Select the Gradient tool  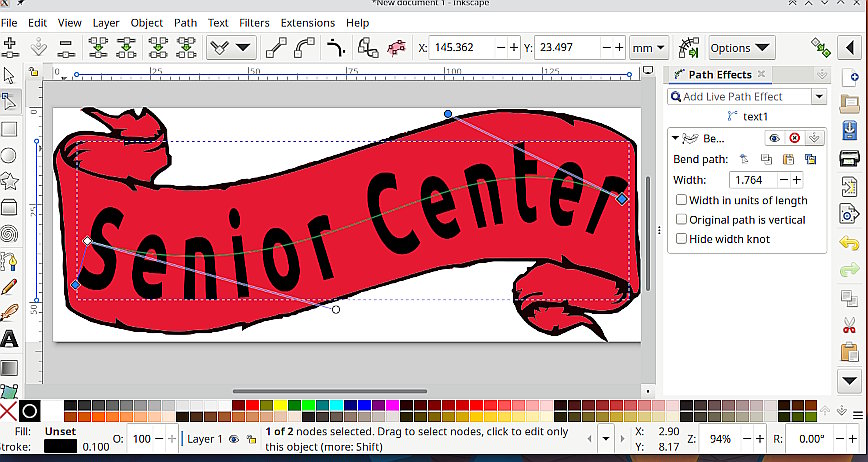tap(9, 367)
